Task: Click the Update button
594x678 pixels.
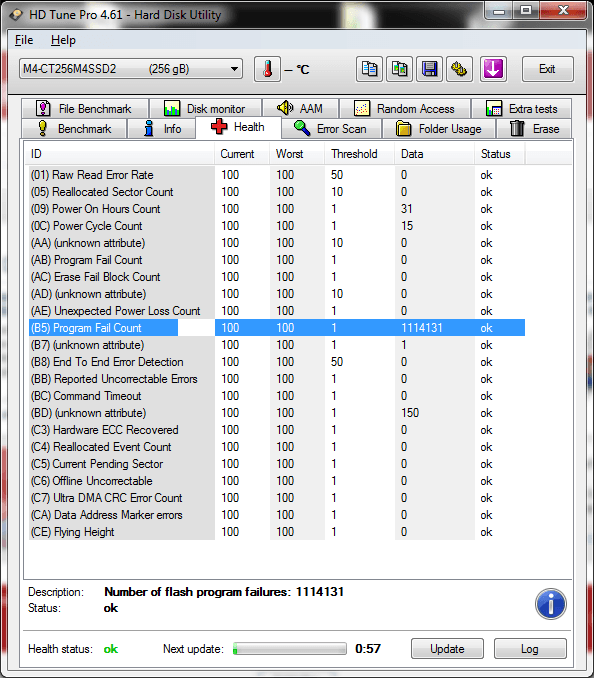Action: tap(447, 649)
